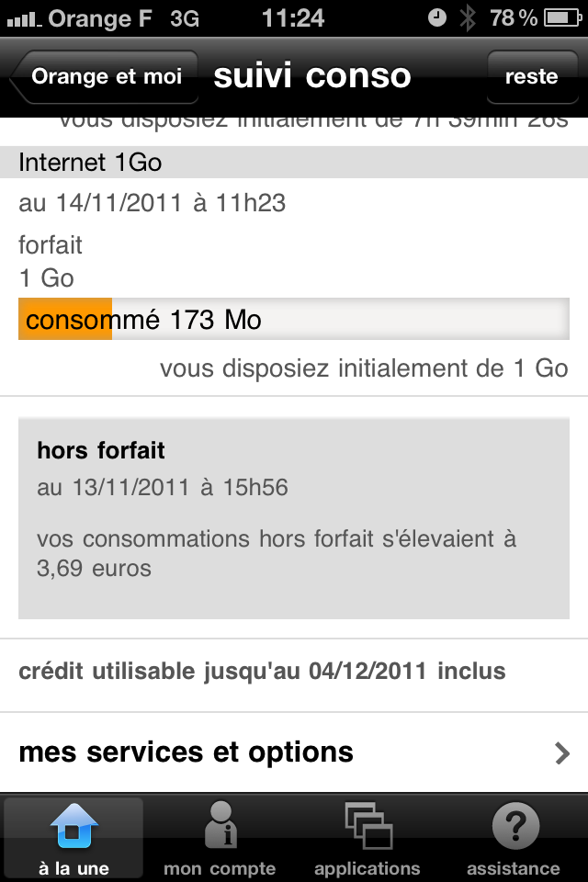
Task: Tap the 11:24 clock in status bar
Action: [293, 17]
